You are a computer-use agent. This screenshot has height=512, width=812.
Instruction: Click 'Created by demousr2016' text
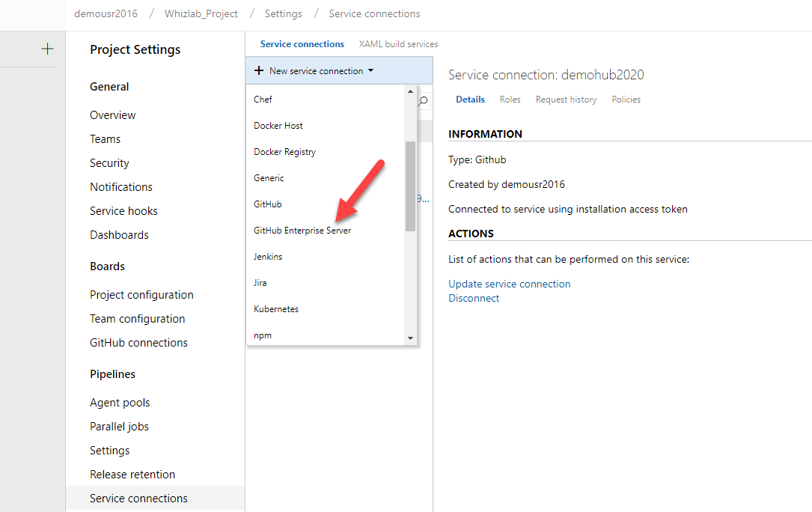(507, 184)
